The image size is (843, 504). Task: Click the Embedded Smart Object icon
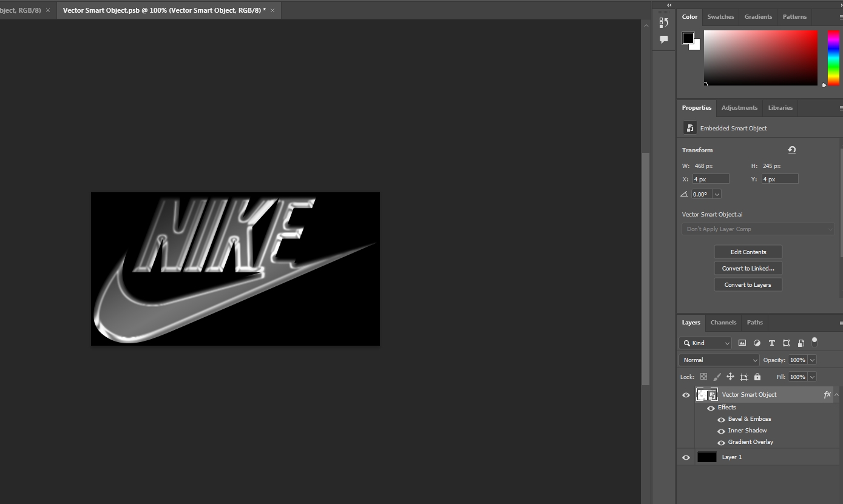[690, 128]
